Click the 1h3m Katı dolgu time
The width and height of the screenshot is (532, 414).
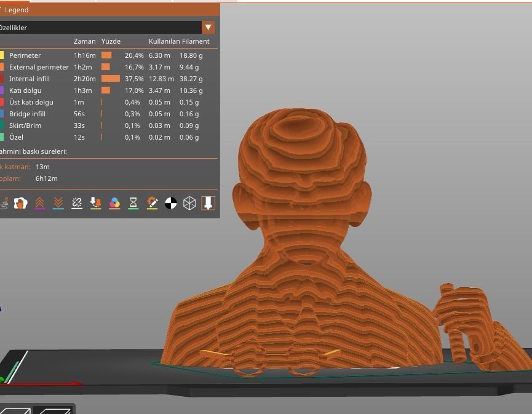tap(83, 90)
